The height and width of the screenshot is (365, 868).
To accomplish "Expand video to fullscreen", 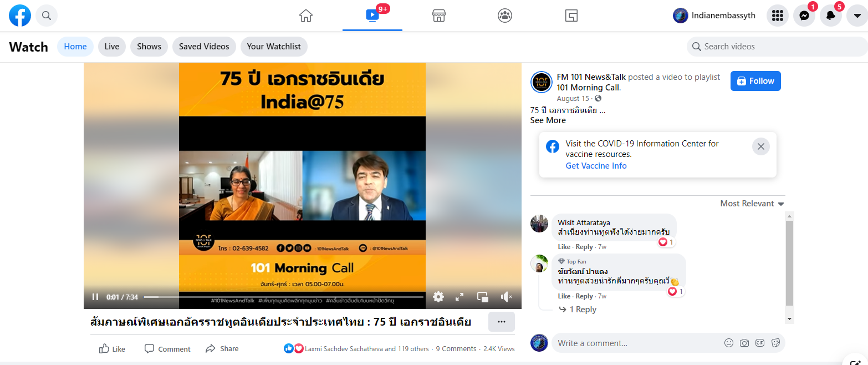I will [459, 297].
